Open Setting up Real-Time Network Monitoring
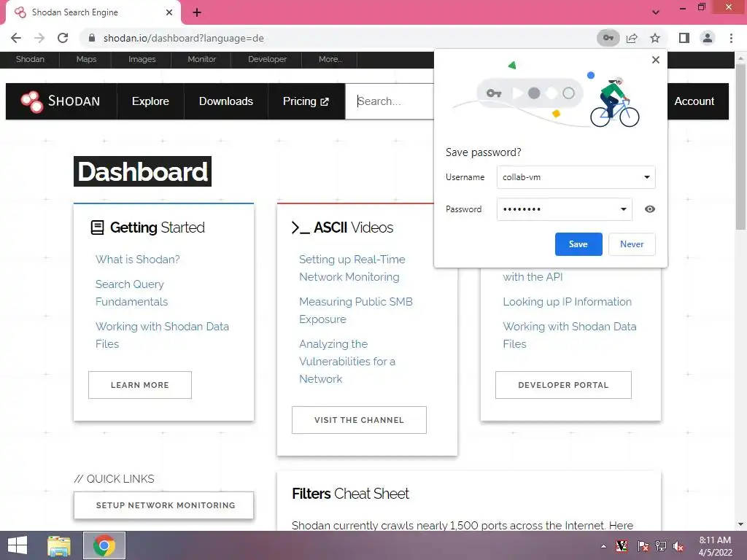 click(352, 268)
